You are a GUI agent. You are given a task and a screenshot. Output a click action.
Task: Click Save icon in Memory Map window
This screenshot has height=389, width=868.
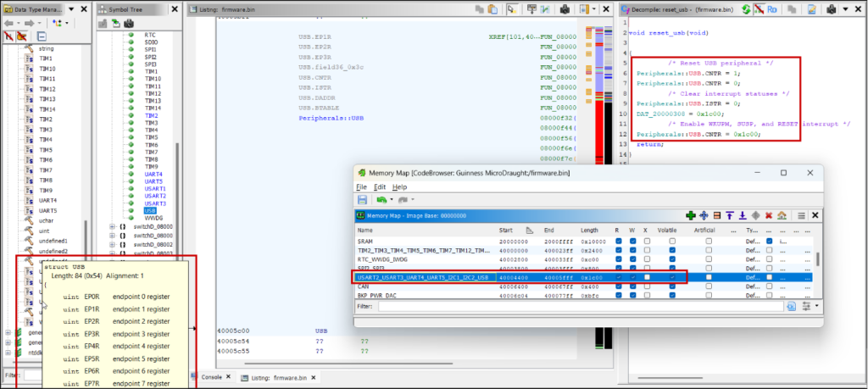click(362, 199)
